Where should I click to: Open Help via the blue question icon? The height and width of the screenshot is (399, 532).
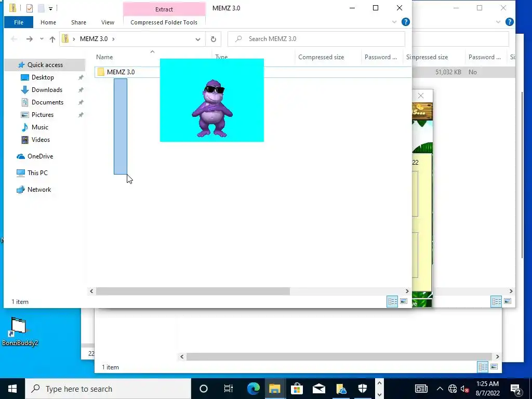[405, 22]
